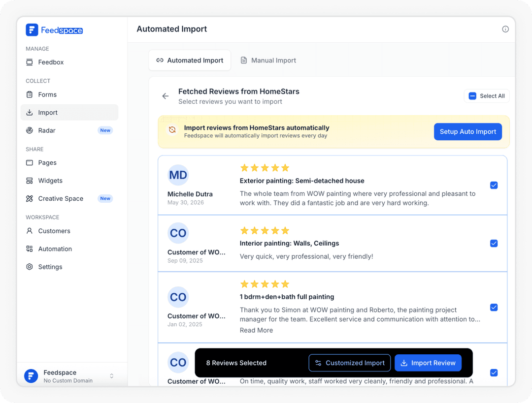Viewport: 532px width, 403px height.
Task: Click the '8 Reviews Selected' text
Action: pos(236,363)
